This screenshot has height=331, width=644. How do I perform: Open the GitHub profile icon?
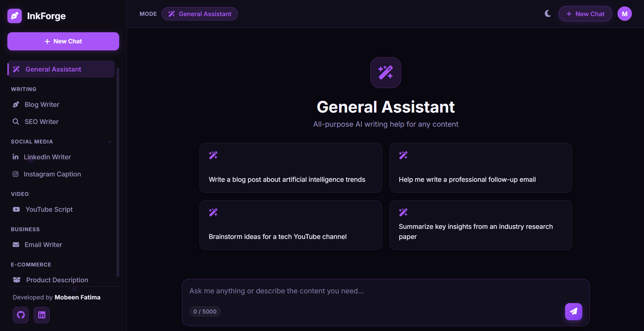pyautogui.click(x=21, y=315)
